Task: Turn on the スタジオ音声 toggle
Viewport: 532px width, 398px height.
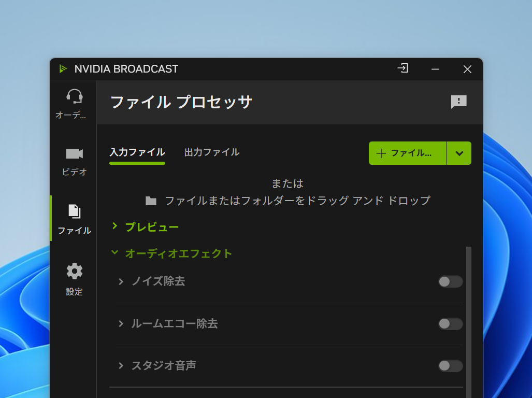Action: click(450, 366)
